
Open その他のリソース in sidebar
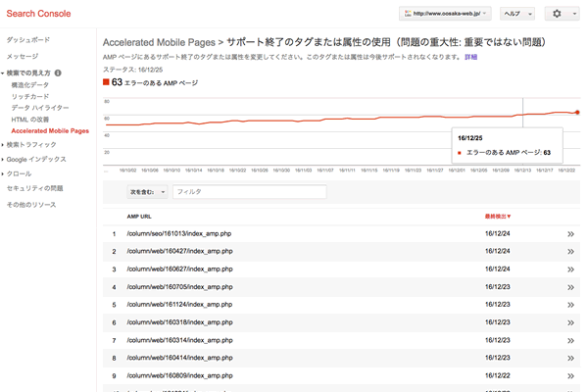pyautogui.click(x=31, y=205)
